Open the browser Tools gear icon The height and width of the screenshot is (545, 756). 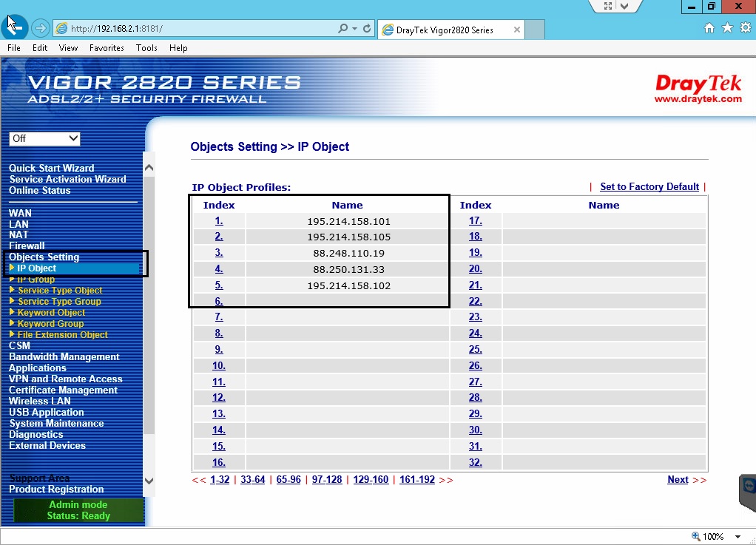(x=745, y=28)
